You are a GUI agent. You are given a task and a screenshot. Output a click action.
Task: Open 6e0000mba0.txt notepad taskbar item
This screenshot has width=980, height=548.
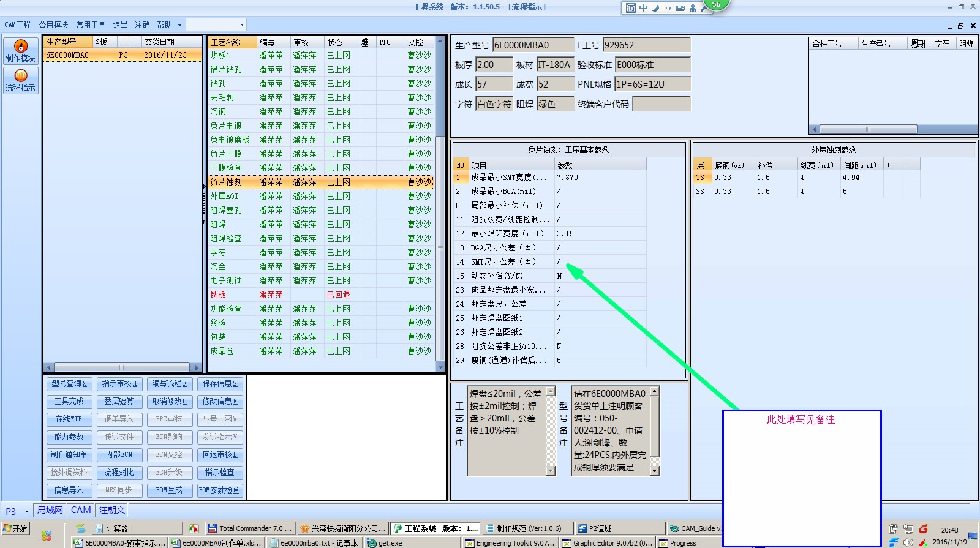315,542
